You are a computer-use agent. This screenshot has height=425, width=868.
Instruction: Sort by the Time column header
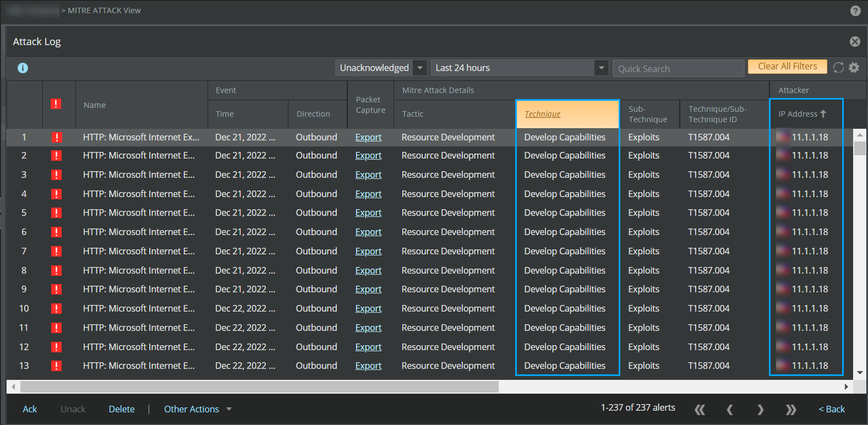coord(225,114)
